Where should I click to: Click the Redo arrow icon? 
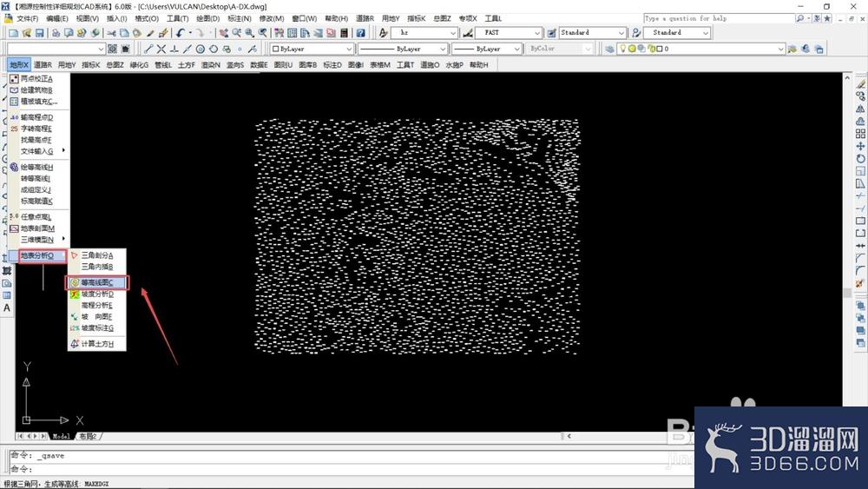click(x=200, y=33)
